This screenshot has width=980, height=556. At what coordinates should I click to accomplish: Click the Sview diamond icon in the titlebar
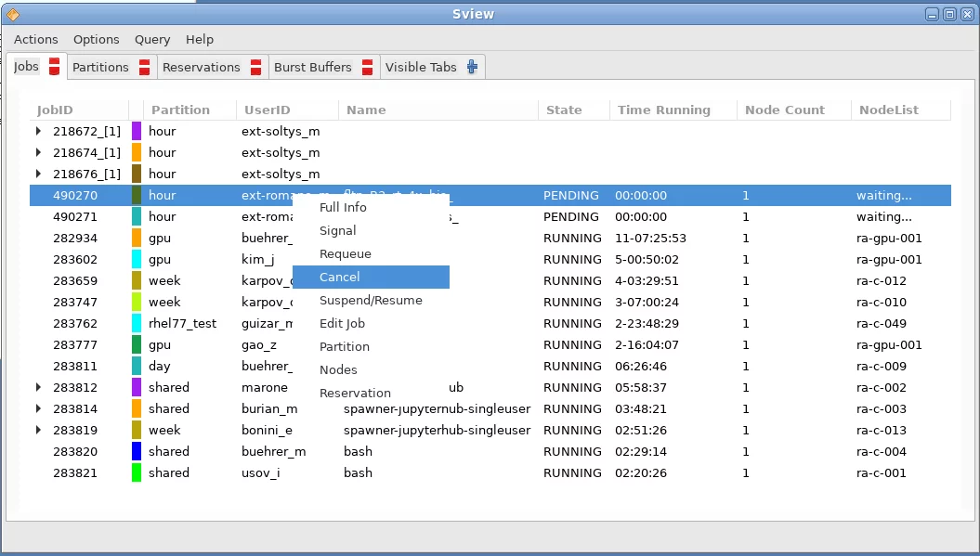pyautogui.click(x=13, y=13)
